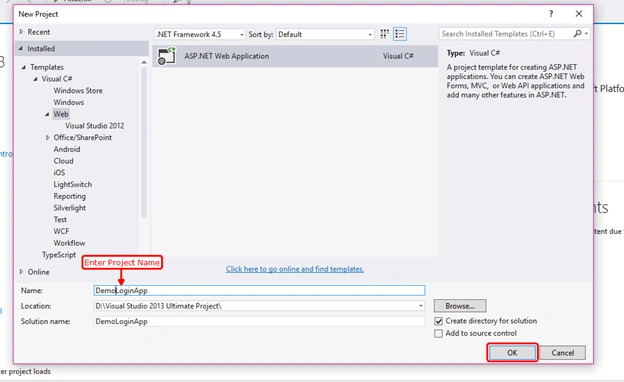Screen dimensions: 624x382
Task: Select the Workflow template category
Action: pos(69,243)
